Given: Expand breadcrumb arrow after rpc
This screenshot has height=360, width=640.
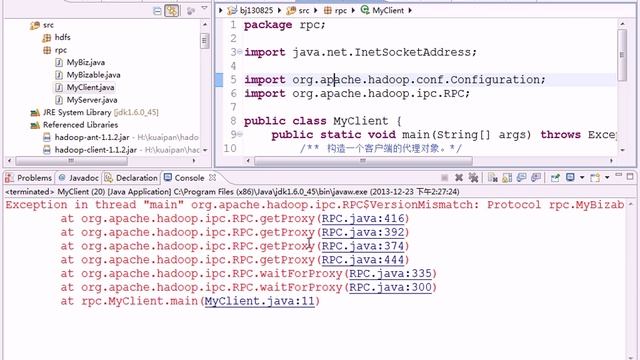Looking at the screenshot, I should (353, 10).
